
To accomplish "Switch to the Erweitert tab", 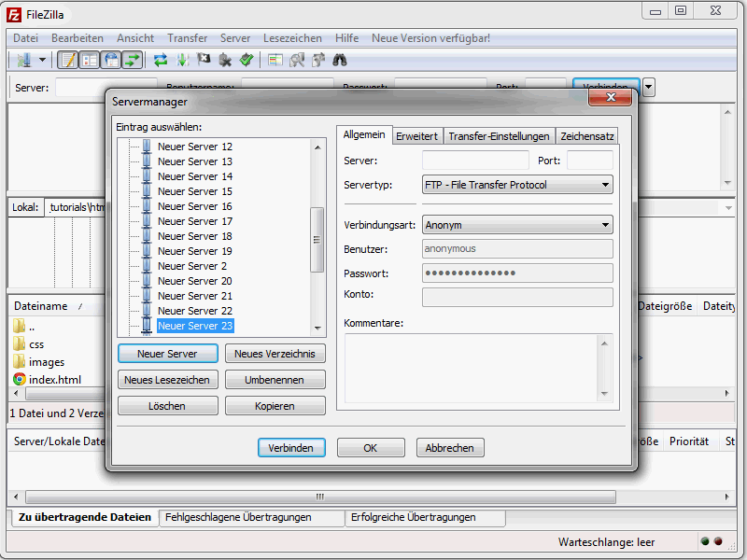I will click(416, 136).
